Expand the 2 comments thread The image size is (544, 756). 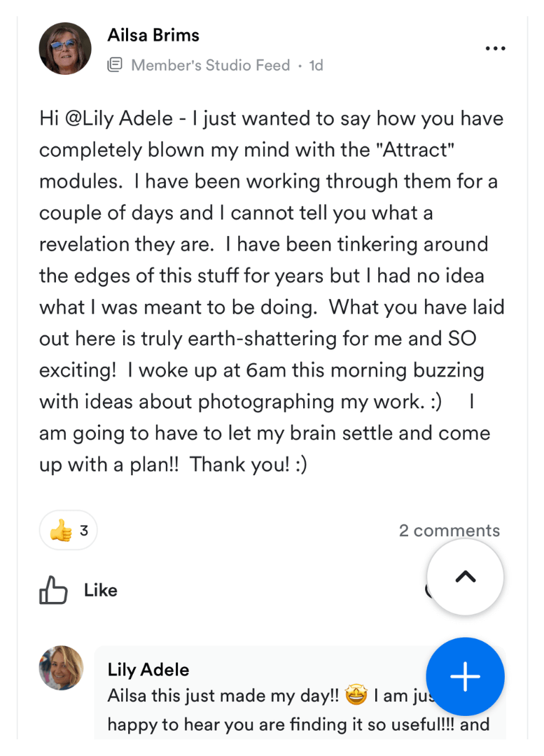coord(449,531)
